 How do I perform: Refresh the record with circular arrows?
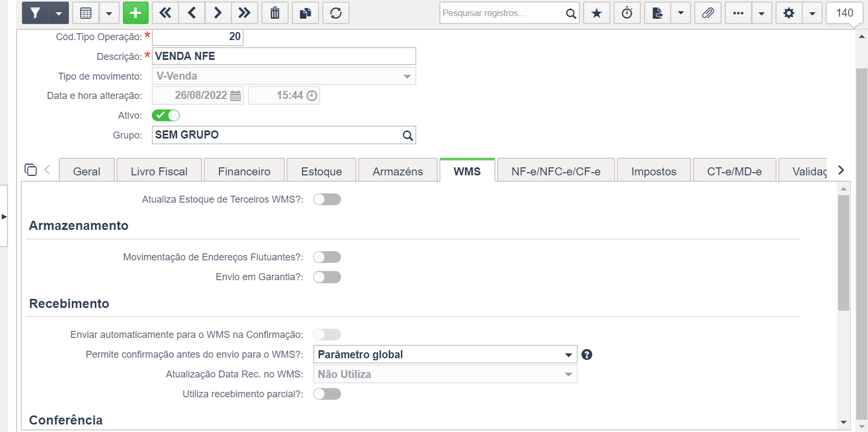(336, 13)
